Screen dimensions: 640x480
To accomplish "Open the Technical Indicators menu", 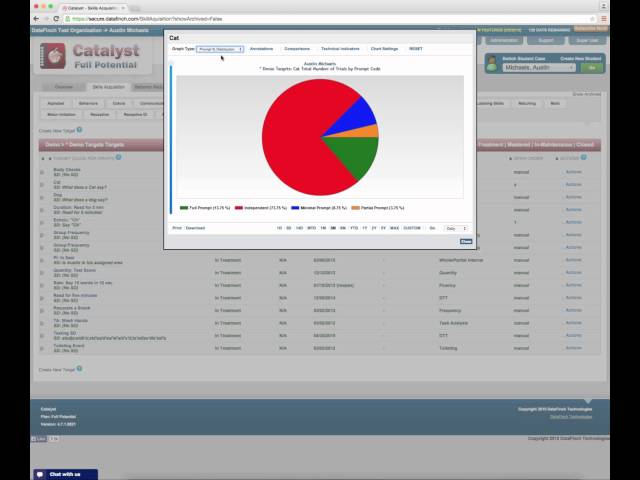I will [x=340, y=49].
